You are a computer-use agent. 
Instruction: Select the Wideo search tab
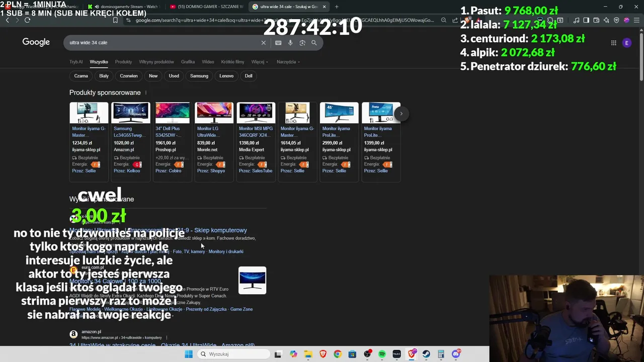[208, 62]
